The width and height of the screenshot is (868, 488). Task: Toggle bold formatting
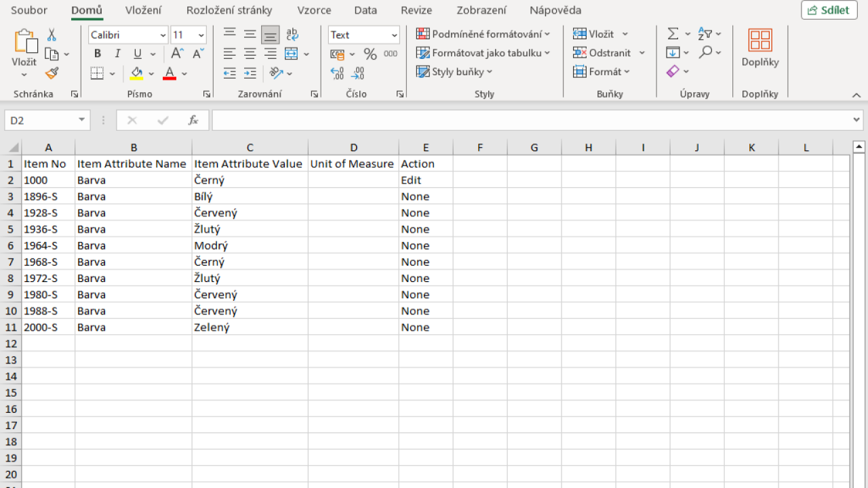(98, 53)
